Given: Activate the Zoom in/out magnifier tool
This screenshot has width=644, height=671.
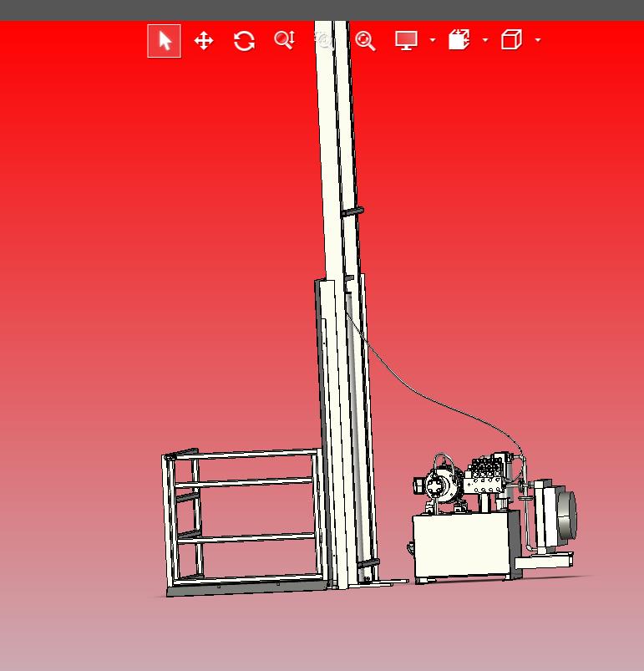Looking at the screenshot, I should point(284,40).
